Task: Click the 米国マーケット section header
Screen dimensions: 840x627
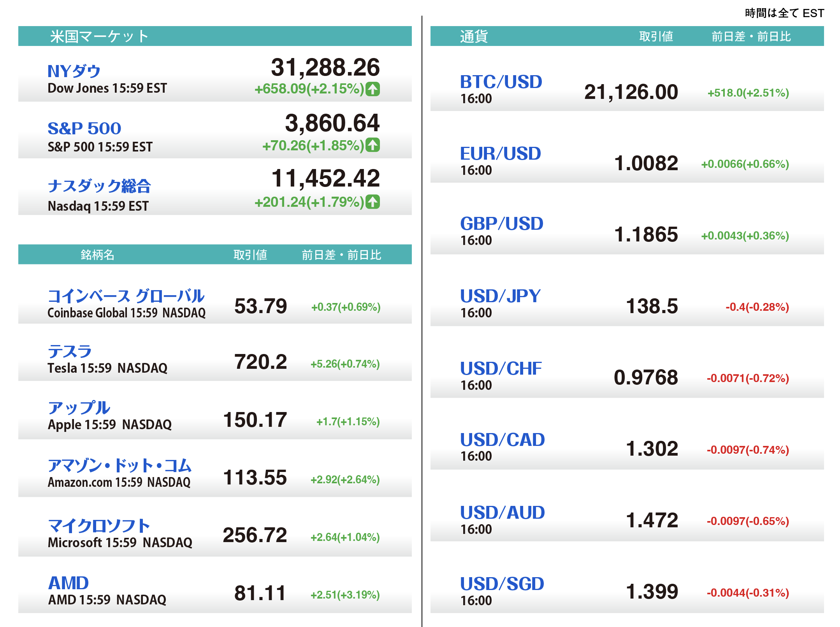Action: pyautogui.click(x=99, y=36)
